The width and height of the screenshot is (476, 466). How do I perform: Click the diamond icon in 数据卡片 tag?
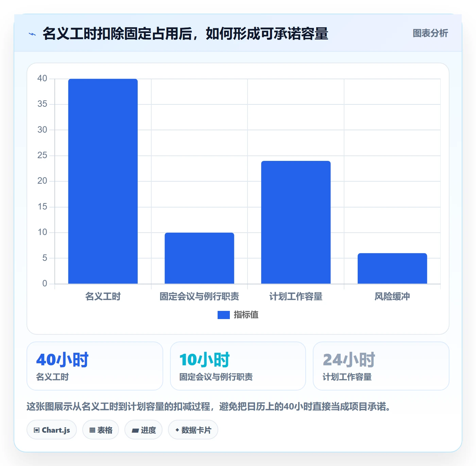click(177, 430)
